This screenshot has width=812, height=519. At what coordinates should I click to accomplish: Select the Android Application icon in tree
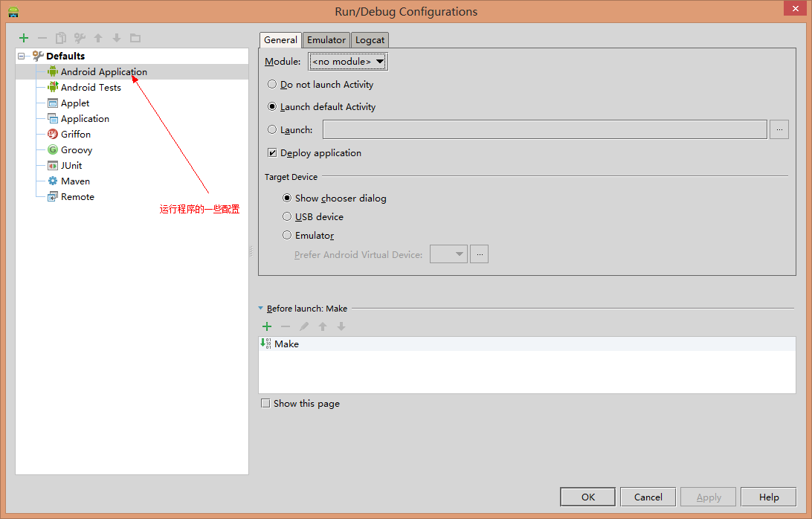pyautogui.click(x=53, y=71)
